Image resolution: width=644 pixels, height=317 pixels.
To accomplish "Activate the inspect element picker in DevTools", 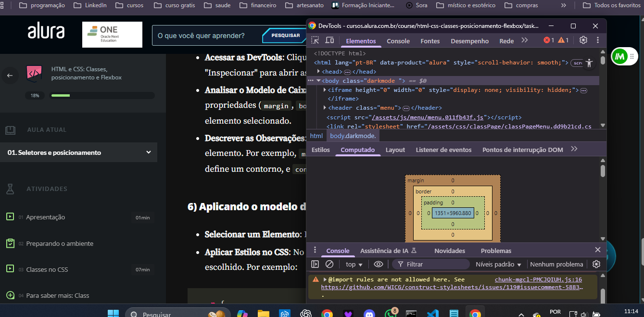I will (x=315, y=40).
